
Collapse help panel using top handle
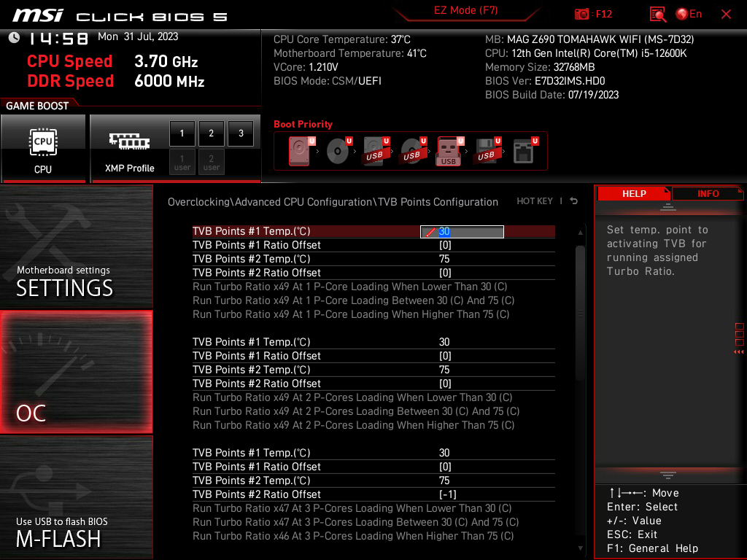tap(668, 206)
